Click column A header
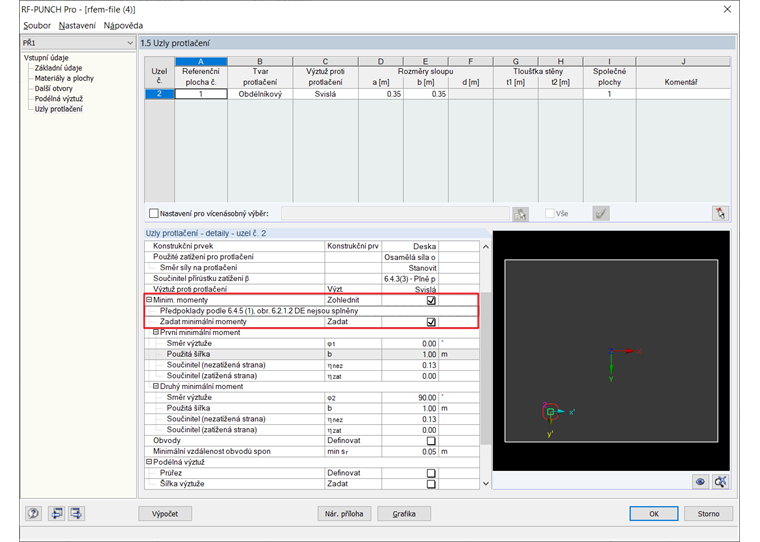This screenshot has height=542, width=760. (201, 62)
